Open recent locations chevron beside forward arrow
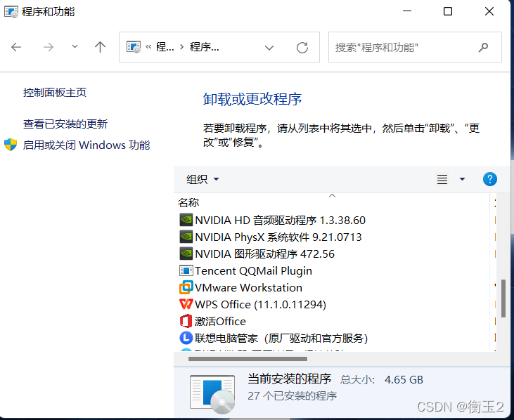This screenshot has height=420, width=514. click(75, 47)
